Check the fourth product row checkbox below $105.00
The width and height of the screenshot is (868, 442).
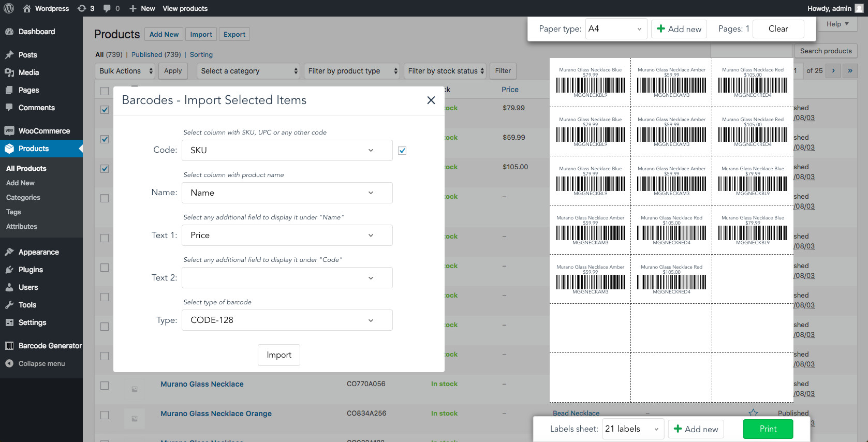point(105,198)
